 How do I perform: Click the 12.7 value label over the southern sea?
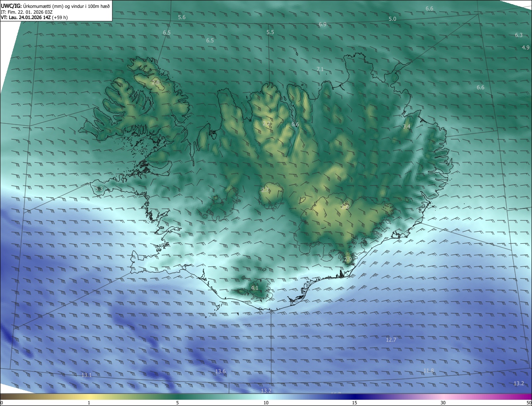pos(391,340)
